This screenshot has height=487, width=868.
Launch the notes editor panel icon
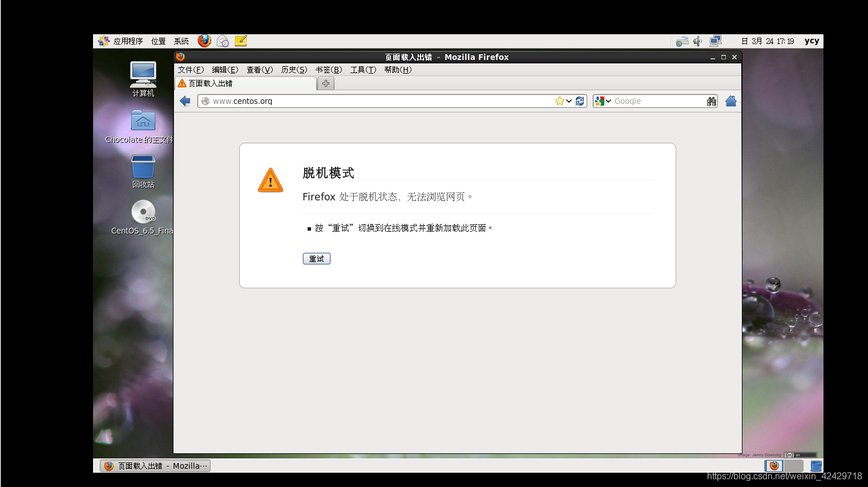click(241, 41)
